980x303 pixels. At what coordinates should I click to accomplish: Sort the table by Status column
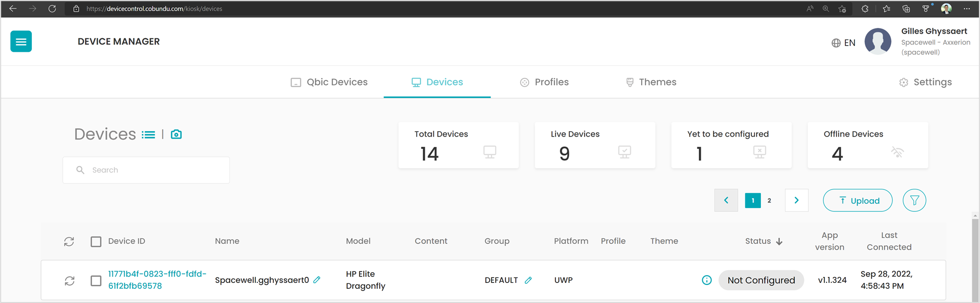764,241
